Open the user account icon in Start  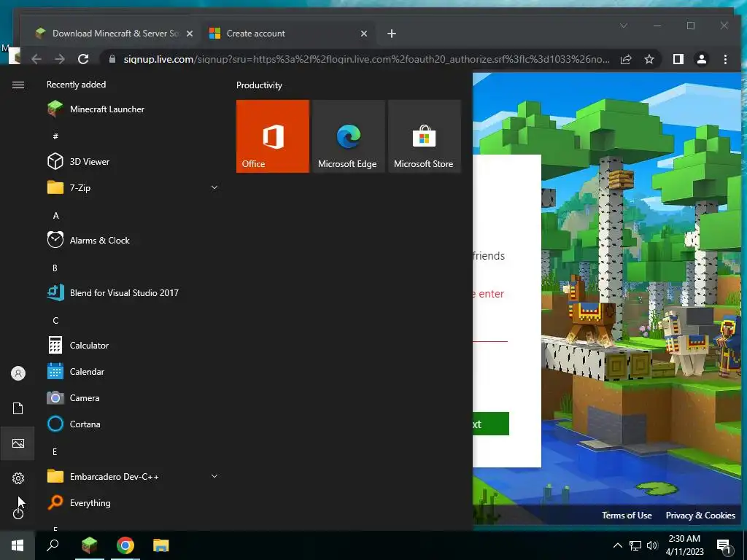[18, 373]
